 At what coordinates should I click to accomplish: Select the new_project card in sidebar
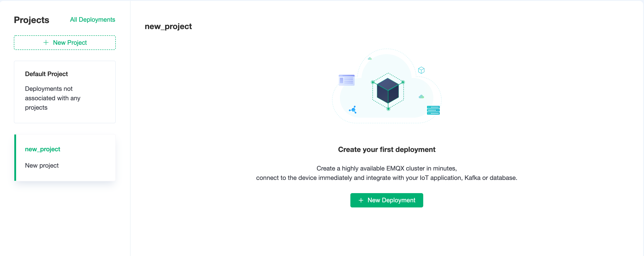65,158
